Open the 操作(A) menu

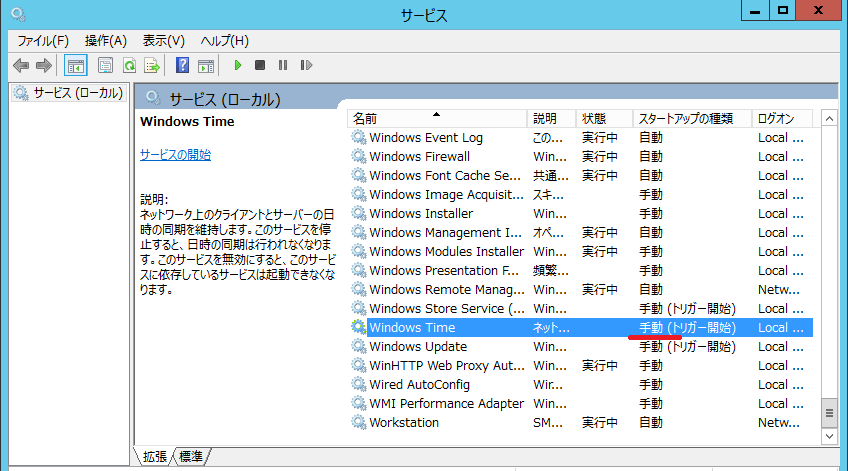coord(106,41)
